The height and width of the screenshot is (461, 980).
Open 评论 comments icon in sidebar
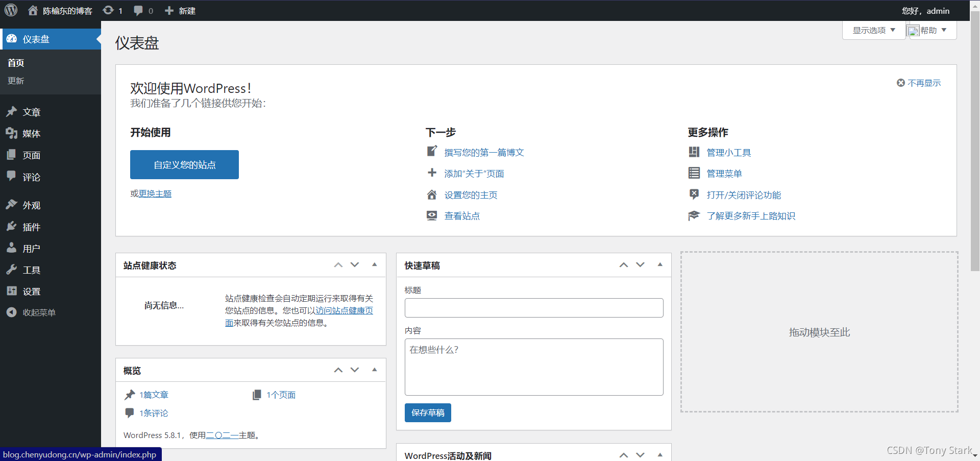point(12,176)
